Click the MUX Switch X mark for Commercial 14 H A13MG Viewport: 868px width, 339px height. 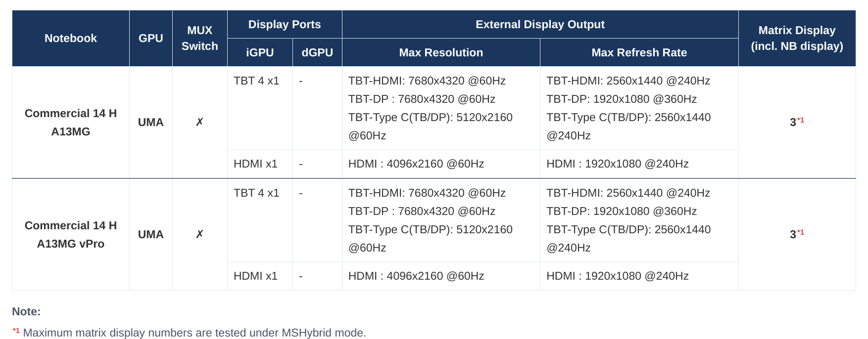pyautogui.click(x=199, y=122)
